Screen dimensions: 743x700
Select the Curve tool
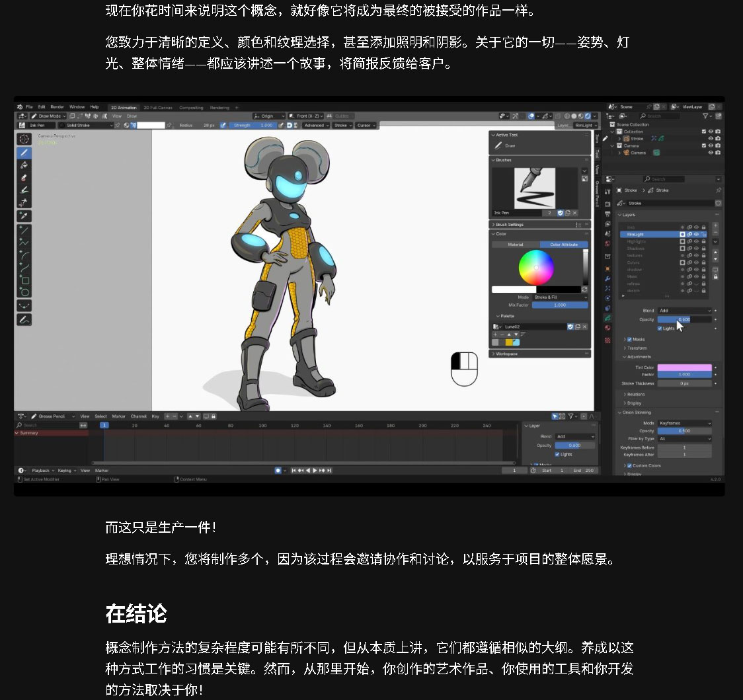pyautogui.click(x=24, y=267)
